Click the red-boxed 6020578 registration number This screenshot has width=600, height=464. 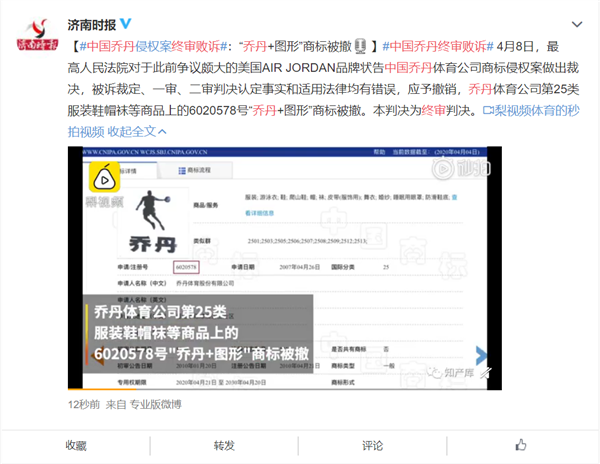[185, 267]
